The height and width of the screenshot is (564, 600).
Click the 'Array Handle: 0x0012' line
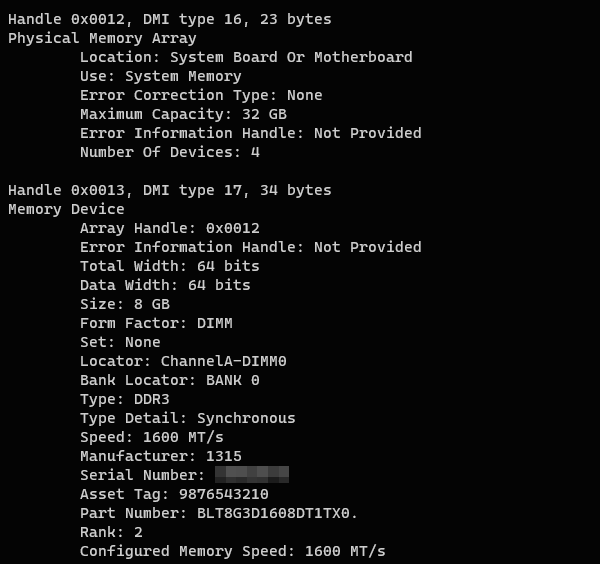pyautogui.click(x=169, y=228)
